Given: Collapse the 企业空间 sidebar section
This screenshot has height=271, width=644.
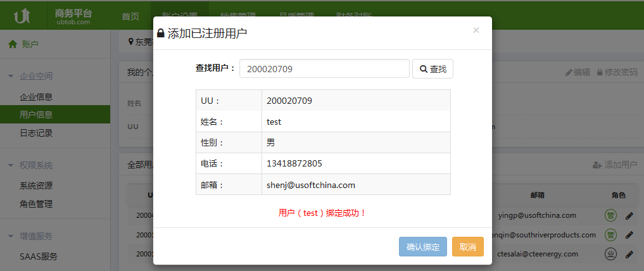Looking at the screenshot, I should tap(11, 76).
